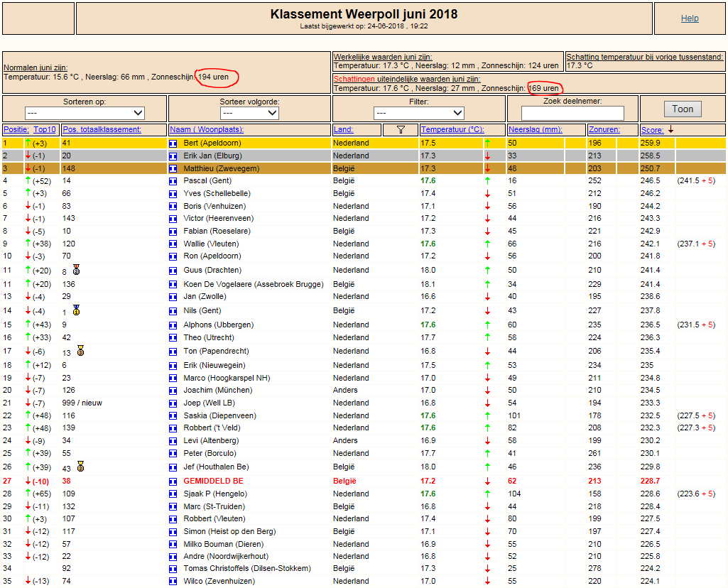Click the 'Zoek deelnemer' search field

click(572, 114)
